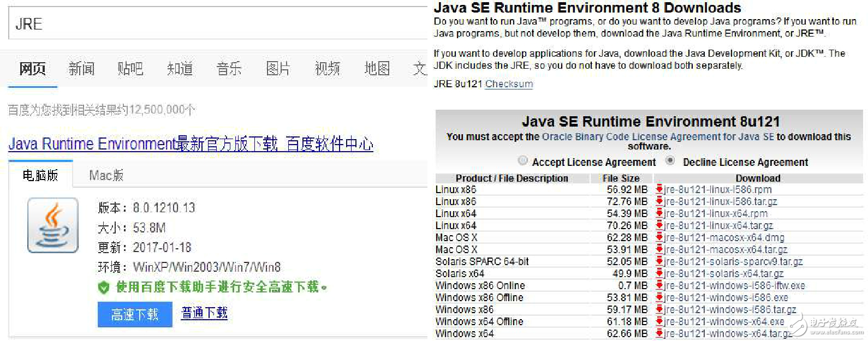Viewport: 868px width, 341px height.
Task: Open the 视频 search tab
Action: coord(328,69)
